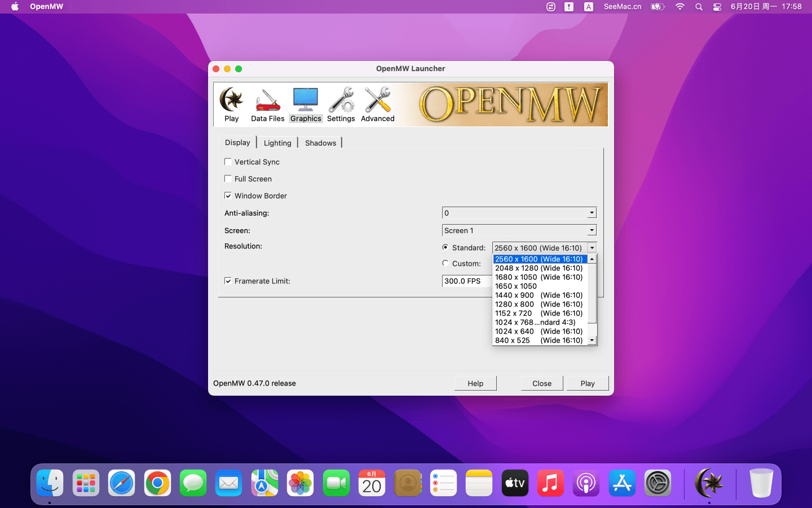Open the Advanced tools icon
812x508 pixels.
(378, 105)
